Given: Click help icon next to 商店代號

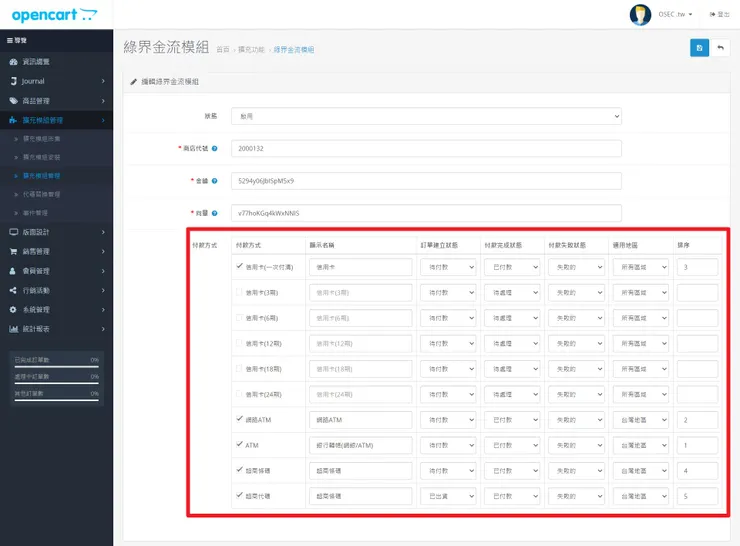Looking at the screenshot, I should [215, 148].
